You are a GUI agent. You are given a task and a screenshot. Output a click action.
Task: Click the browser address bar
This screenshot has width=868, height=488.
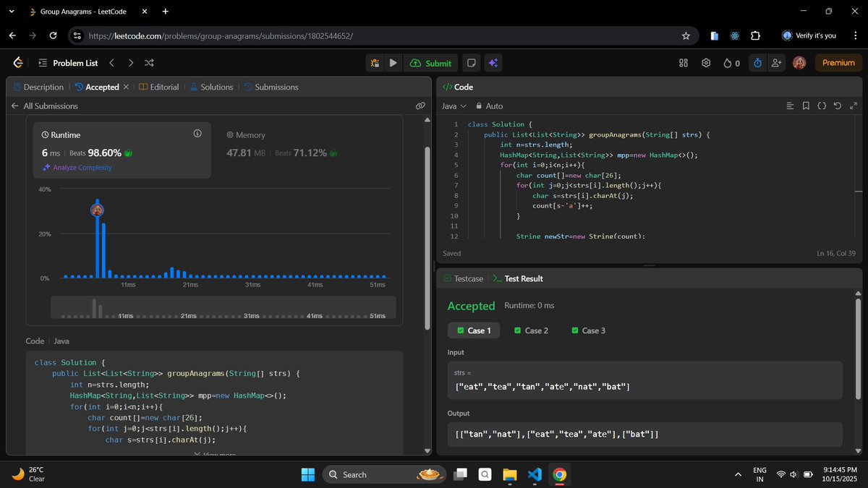click(x=383, y=35)
